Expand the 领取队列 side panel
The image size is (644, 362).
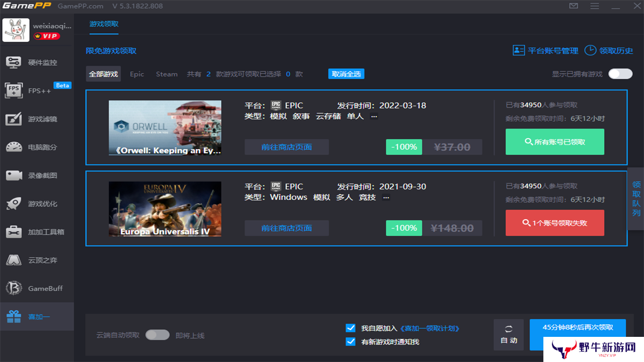(x=636, y=199)
